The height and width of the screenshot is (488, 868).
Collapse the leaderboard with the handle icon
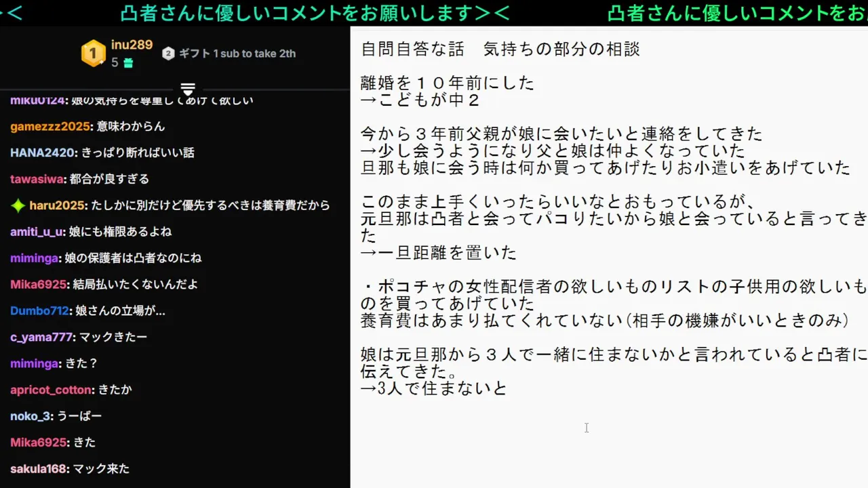(188, 89)
